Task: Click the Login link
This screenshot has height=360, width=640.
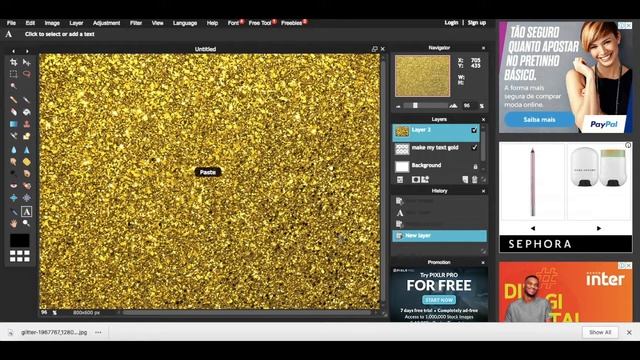Action: coord(451,23)
